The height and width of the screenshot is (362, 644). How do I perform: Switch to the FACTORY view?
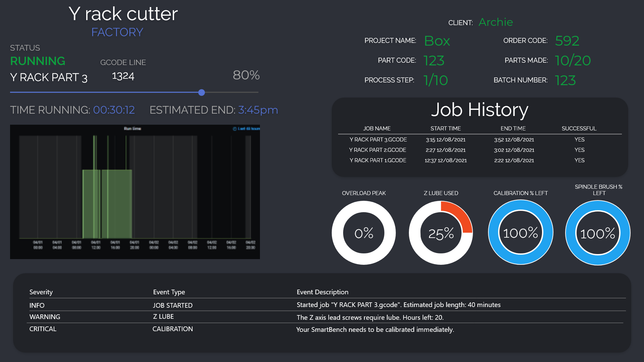click(x=117, y=32)
